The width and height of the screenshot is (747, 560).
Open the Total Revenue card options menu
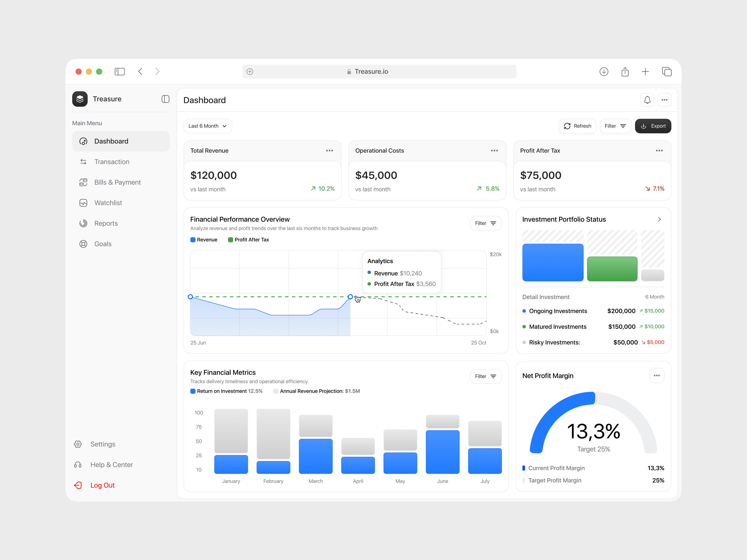coord(329,150)
